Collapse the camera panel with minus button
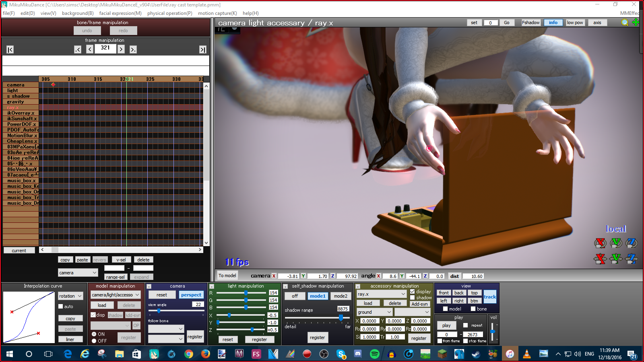 [x=149, y=286]
